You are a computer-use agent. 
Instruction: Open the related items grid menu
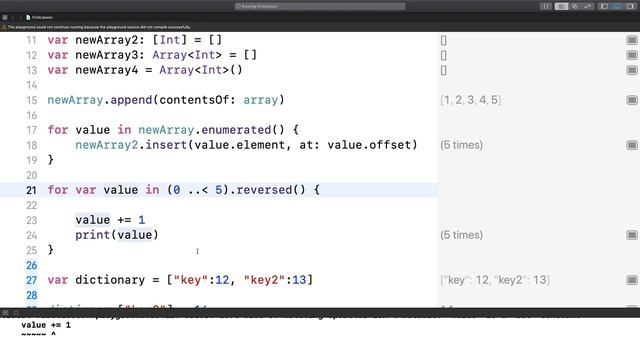tap(4, 17)
